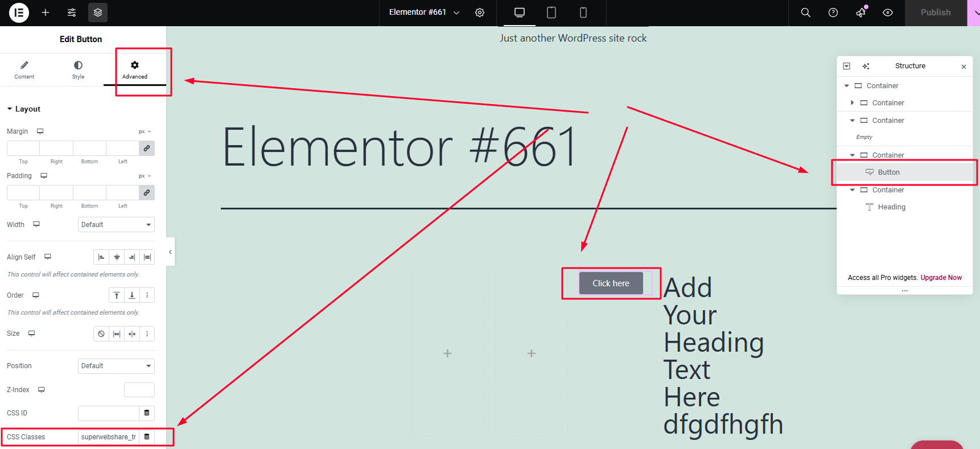Viewport: 980px width, 449px height.
Task: Open the Finder search icon
Action: (806, 13)
